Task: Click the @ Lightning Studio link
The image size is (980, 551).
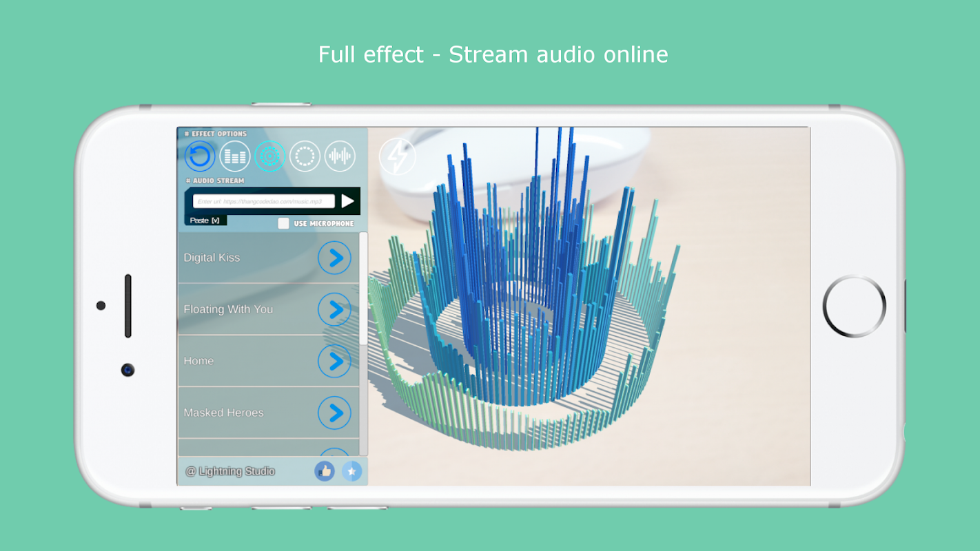Action: click(x=230, y=471)
